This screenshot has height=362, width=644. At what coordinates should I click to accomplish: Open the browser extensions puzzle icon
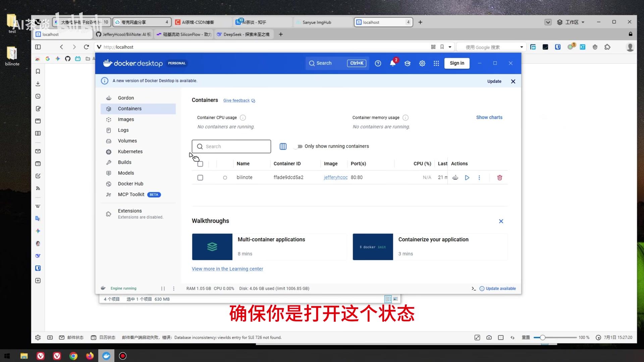click(607, 47)
